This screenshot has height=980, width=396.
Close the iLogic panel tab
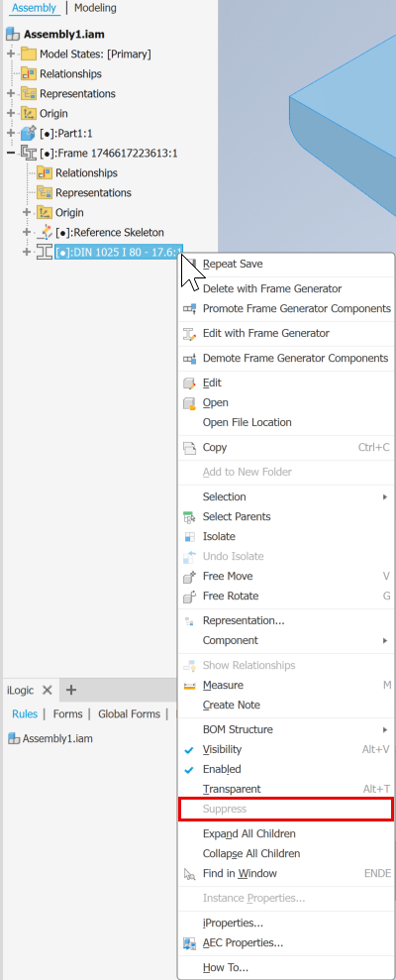pyautogui.click(x=47, y=690)
